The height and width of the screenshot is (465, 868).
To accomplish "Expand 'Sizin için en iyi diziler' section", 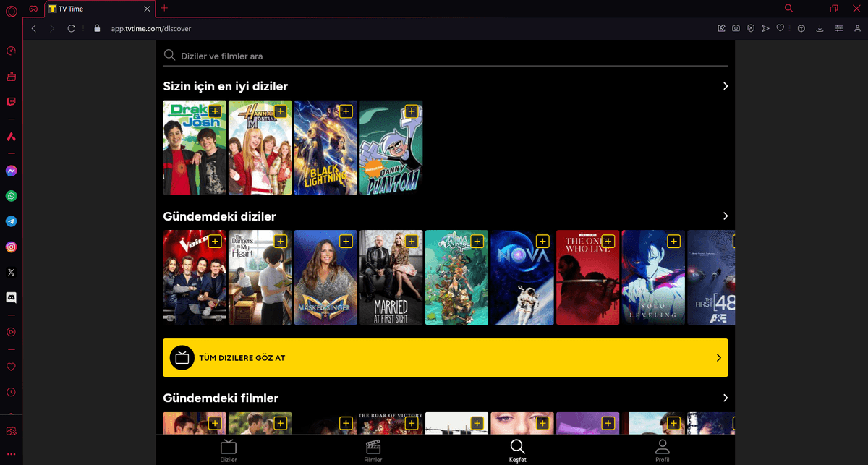I will 725,86.
